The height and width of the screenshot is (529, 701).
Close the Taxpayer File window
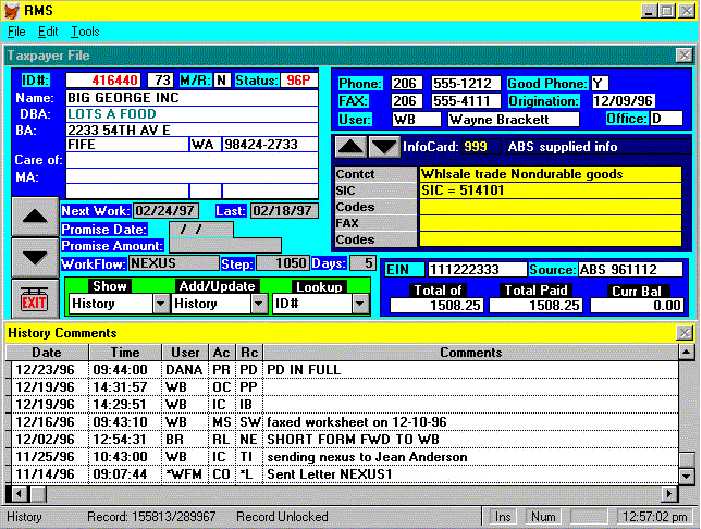(684, 56)
